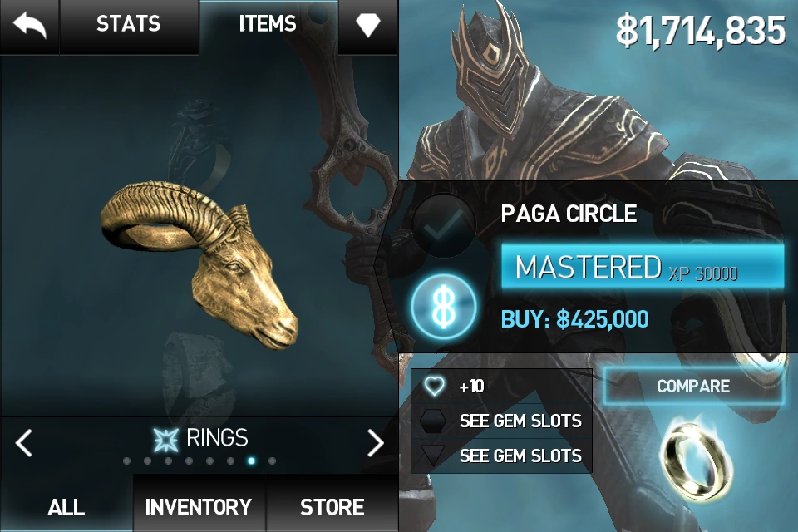The image size is (798, 532).
Task: Filter items by INVENTORY
Action: [199, 505]
